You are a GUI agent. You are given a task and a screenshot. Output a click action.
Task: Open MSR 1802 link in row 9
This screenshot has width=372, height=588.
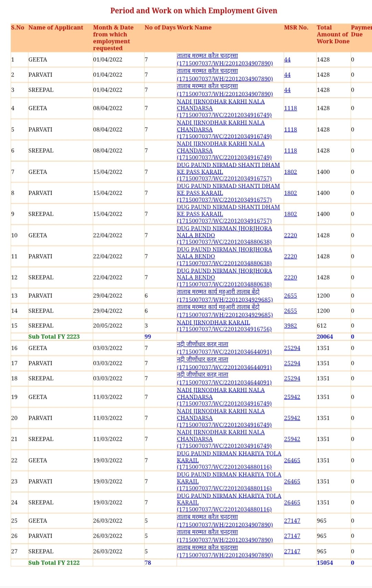tap(290, 214)
